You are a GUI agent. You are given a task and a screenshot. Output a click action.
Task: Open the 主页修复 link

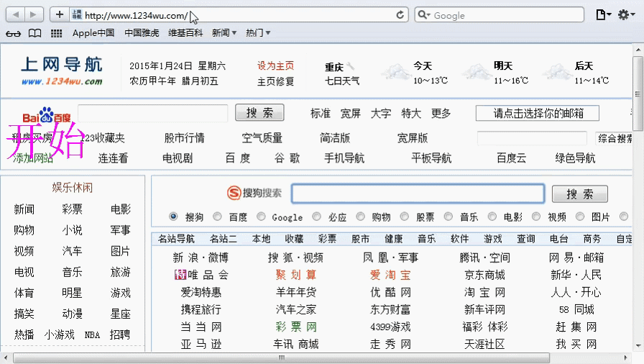[x=275, y=81]
